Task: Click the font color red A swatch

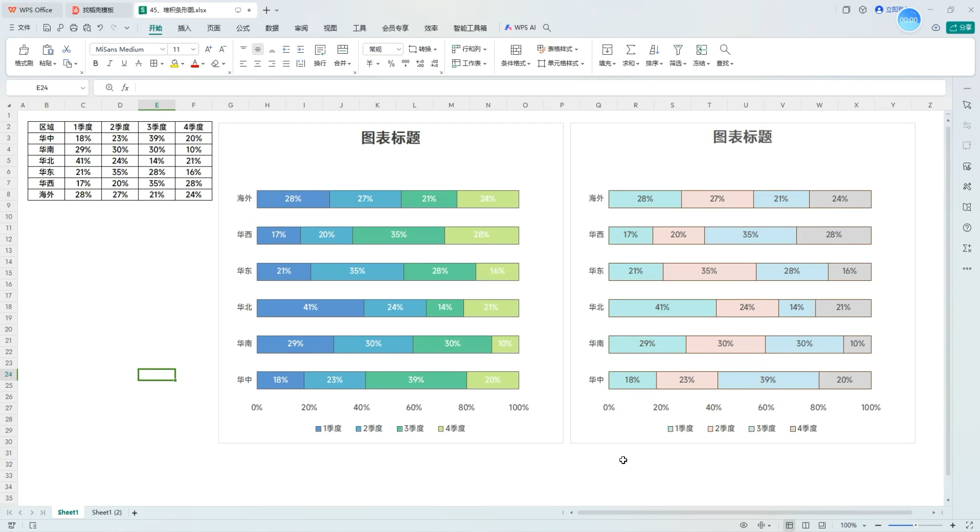Action: (x=195, y=64)
